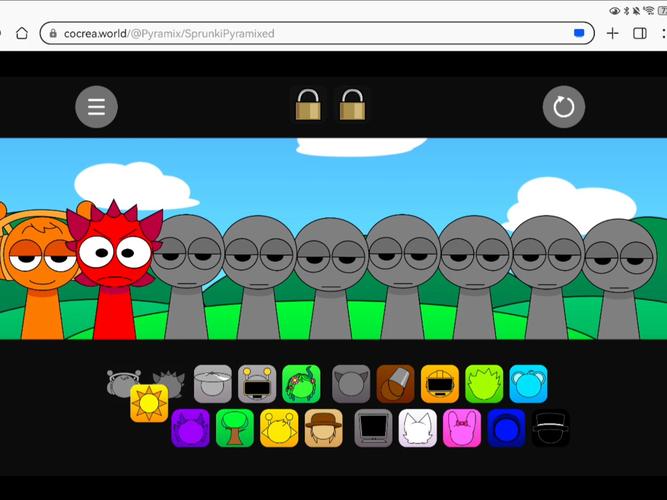Select the pink bunny character icon

pyautogui.click(x=462, y=428)
